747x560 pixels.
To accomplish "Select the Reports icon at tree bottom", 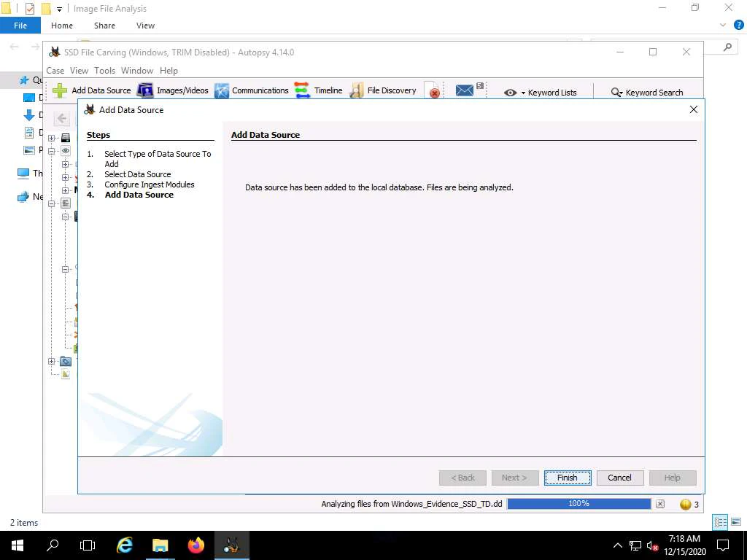I will pos(66,374).
